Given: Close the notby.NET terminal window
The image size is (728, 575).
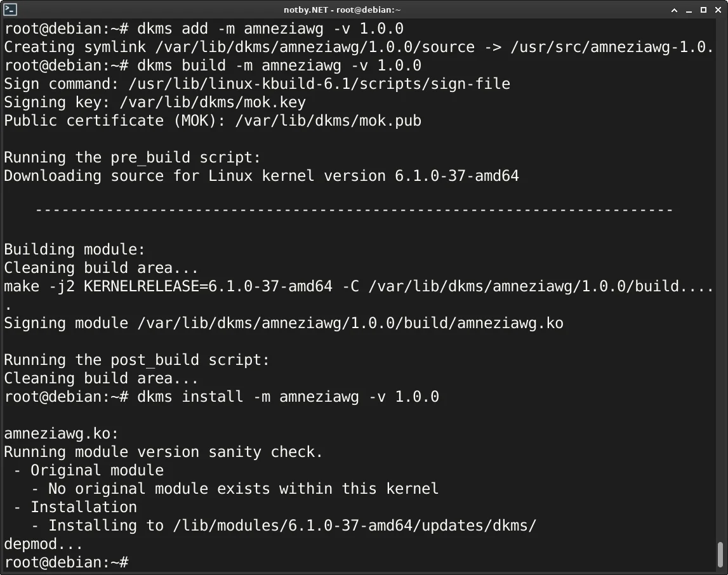Looking at the screenshot, I should tap(718, 10).
